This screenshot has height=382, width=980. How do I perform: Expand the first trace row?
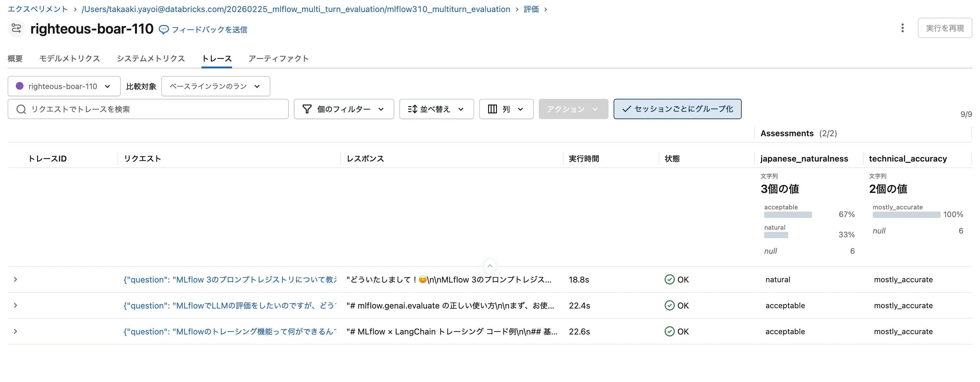click(x=15, y=279)
